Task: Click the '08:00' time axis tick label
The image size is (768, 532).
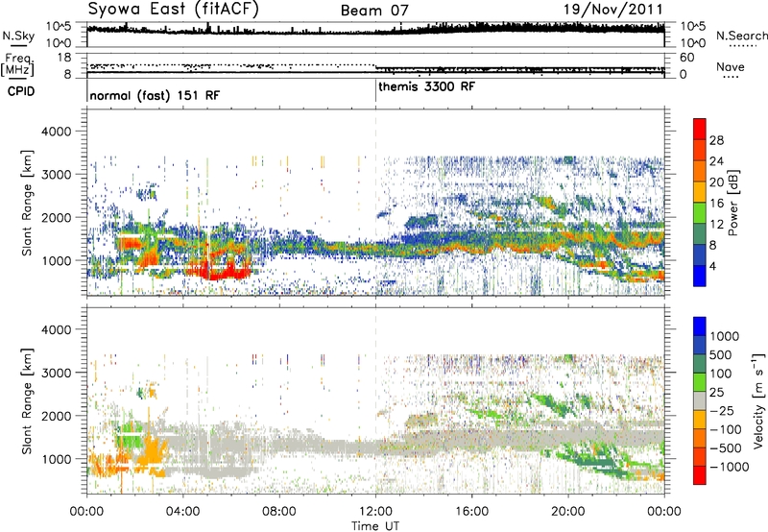Action: [x=279, y=512]
